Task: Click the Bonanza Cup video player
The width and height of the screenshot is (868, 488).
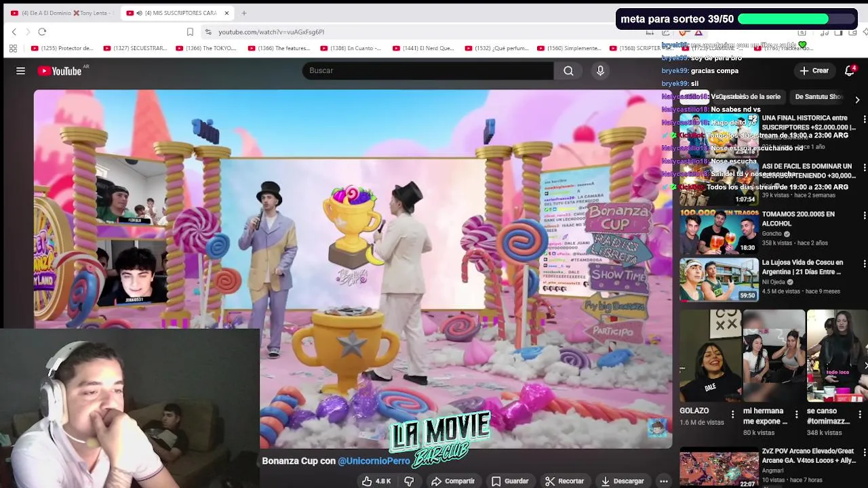Action: pyautogui.click(x=353, y=268)
